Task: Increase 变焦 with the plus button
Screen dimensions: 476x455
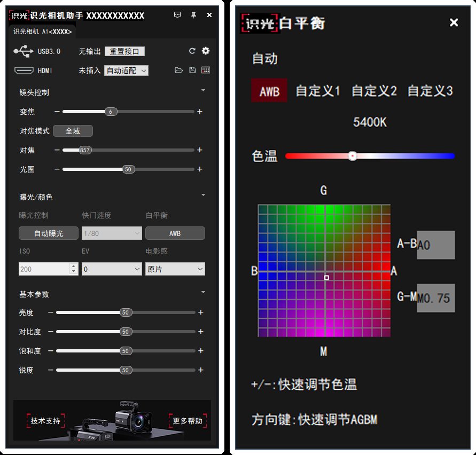Action: coord(199,112)
